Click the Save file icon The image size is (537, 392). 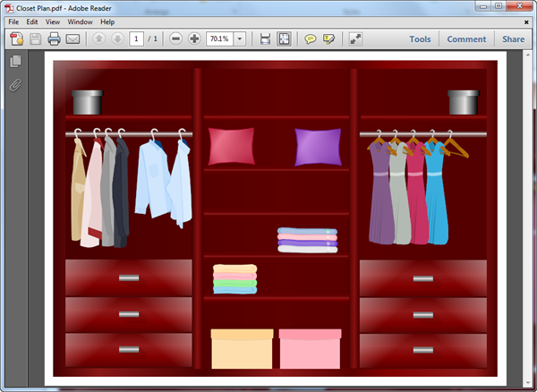pyautogui.click(x=36, y=39)
